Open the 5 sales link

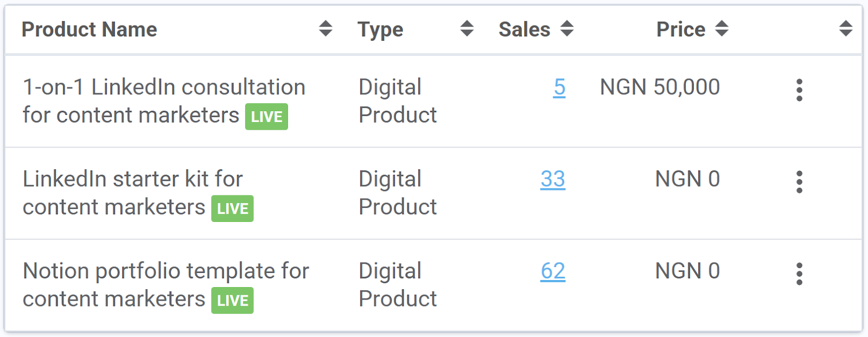(x=559, y=87)
